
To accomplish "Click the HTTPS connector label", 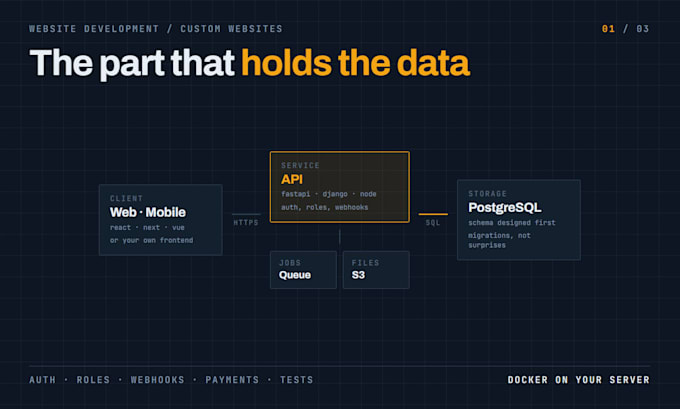I will (246, 222).
